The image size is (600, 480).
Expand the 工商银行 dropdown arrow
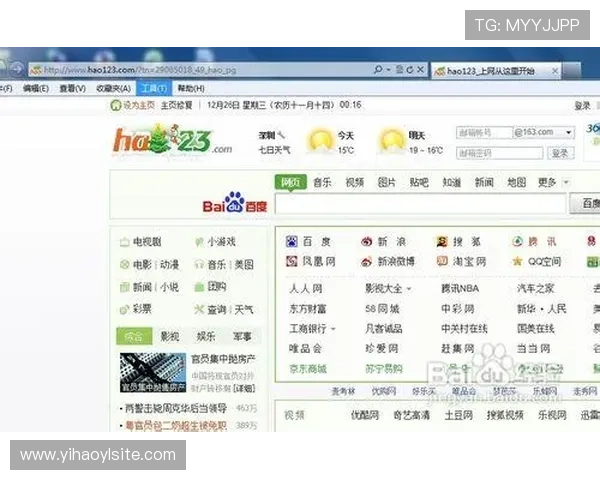(x=333, y=329)
